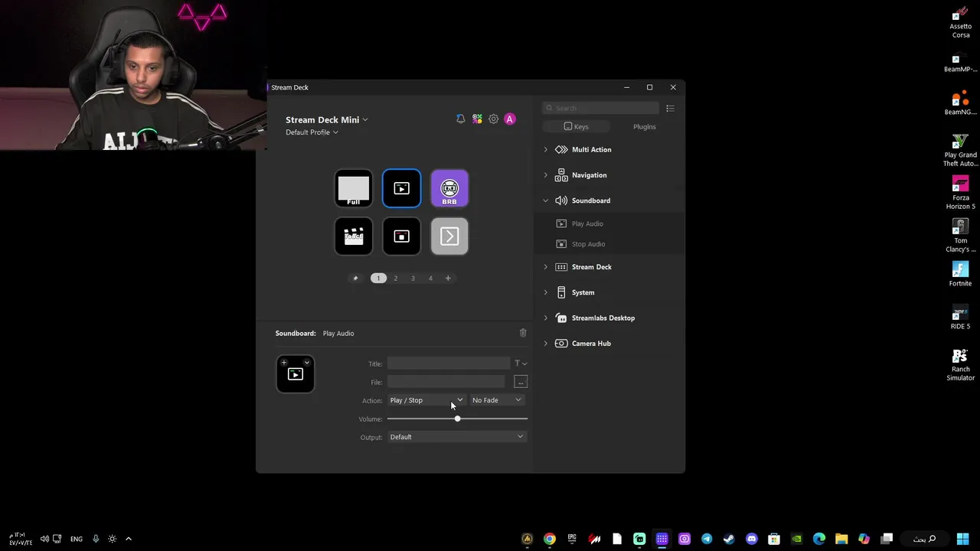Viewport: 980px width, 551px height.
Task: Select the Play Audio key in the grid
Action: pos(402,188)
